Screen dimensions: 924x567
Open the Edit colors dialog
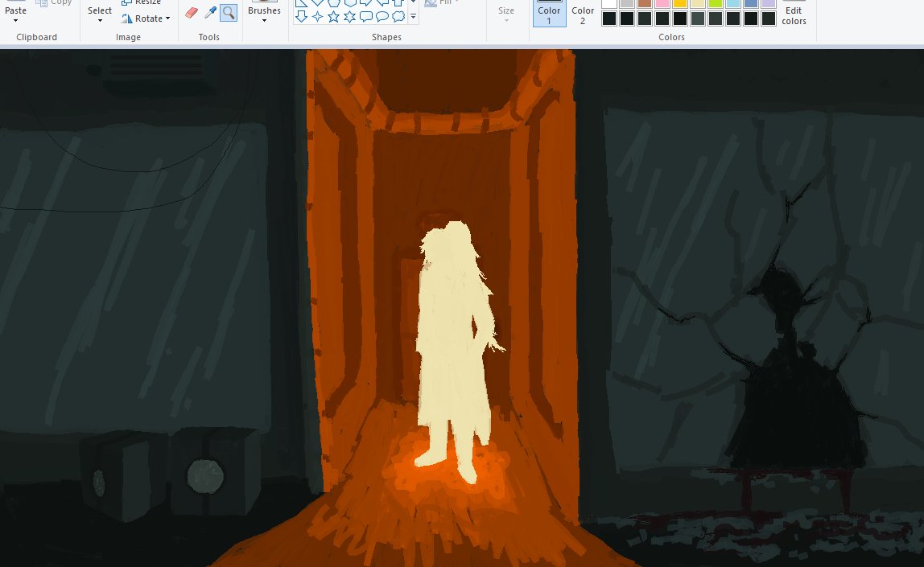[794, 14]
